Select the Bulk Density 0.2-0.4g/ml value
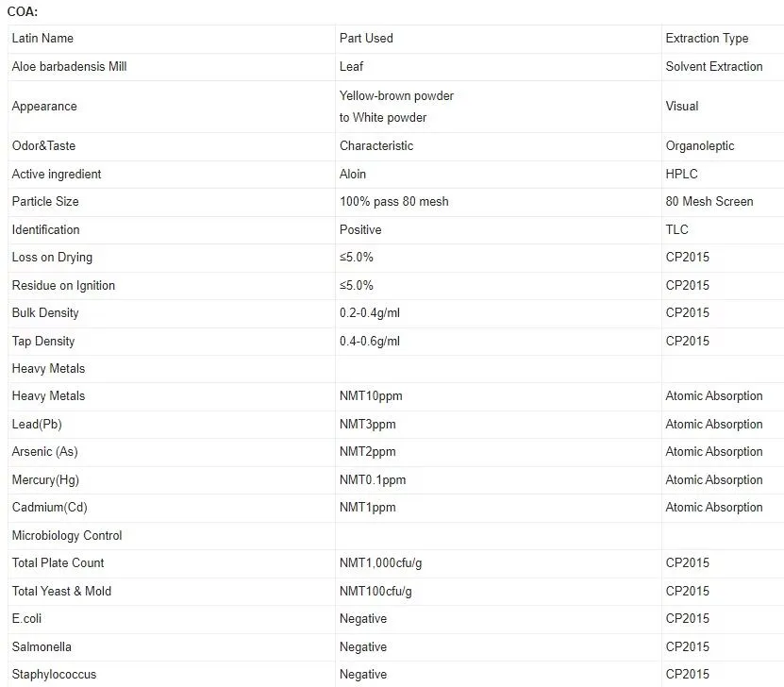 [x=370, y=313]
